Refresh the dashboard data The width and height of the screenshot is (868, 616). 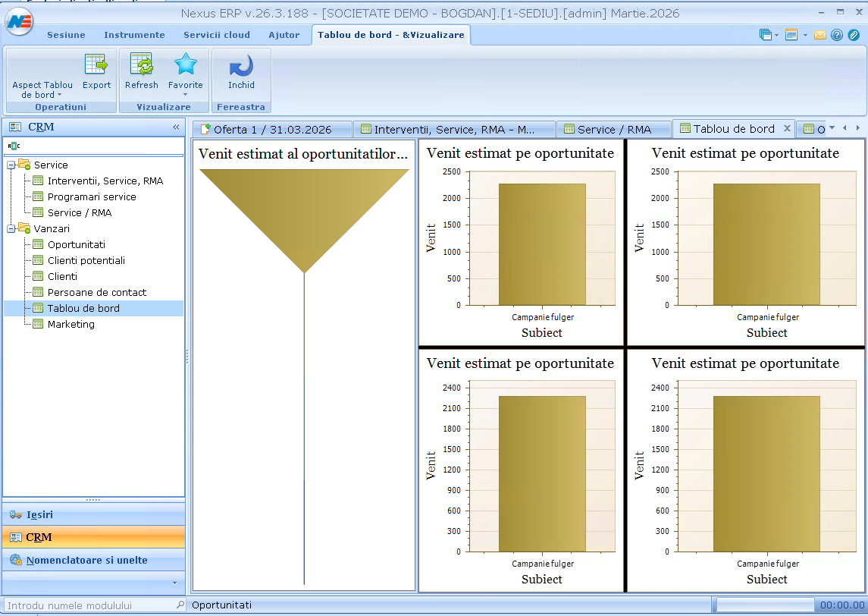click(x=141, y=66)
